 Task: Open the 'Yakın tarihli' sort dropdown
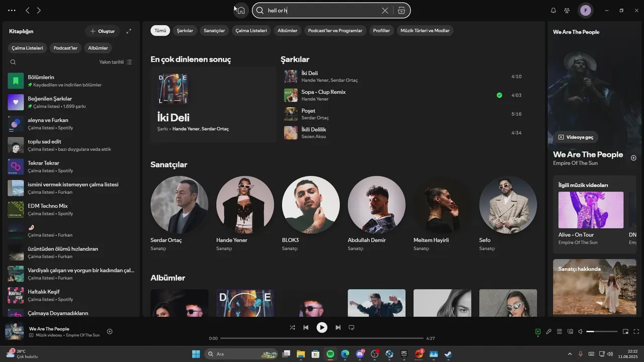(115, 62)
